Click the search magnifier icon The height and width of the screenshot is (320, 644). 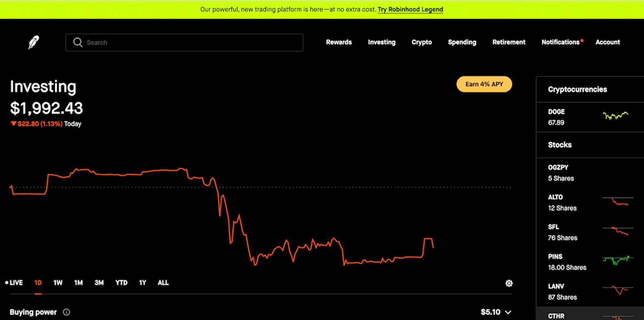coord(78,42)
